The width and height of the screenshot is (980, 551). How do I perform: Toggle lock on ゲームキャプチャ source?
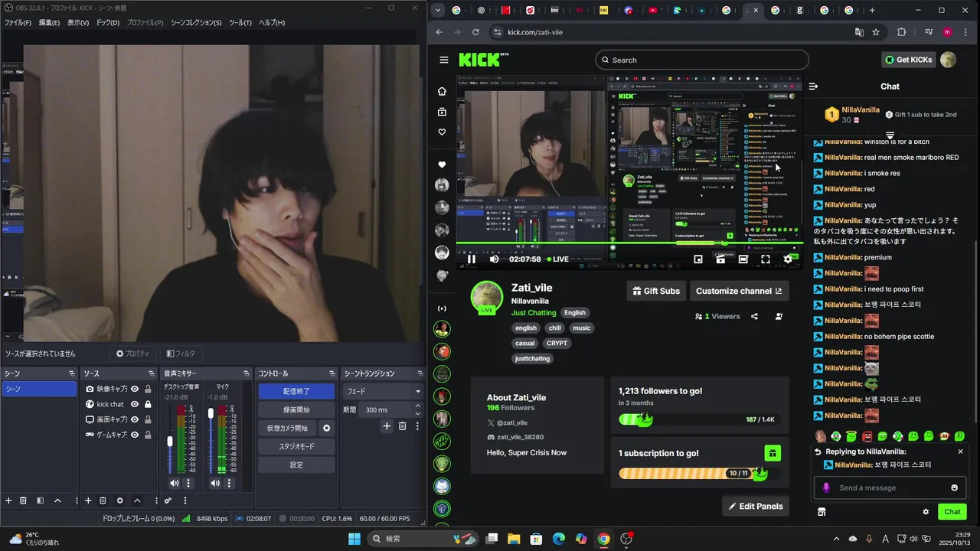(x=148, y=435)
